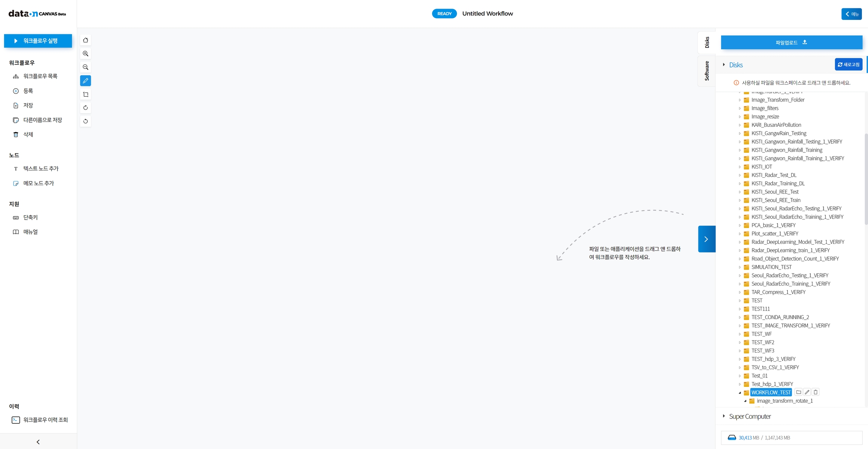Click the 파일업로드 upload button
Screen dimensions: 868x449
791,43
